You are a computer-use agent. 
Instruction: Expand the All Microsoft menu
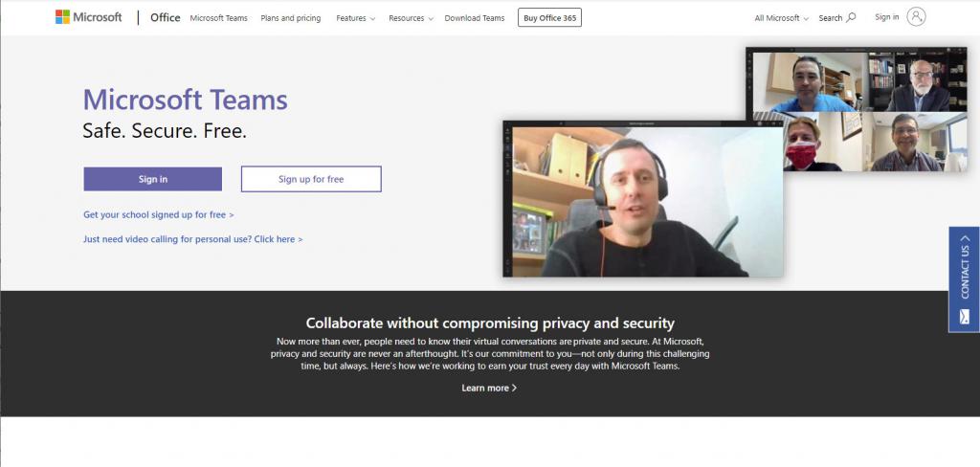(x=781, y=18)
